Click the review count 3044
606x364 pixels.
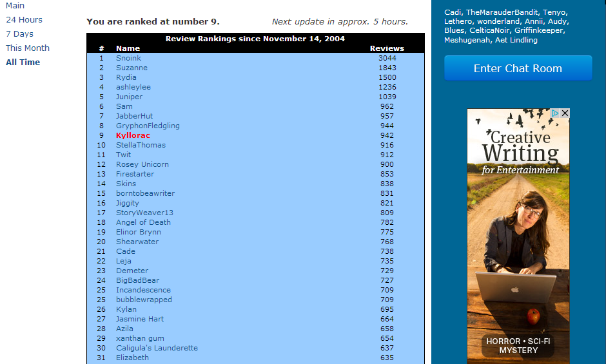point(387,58)
